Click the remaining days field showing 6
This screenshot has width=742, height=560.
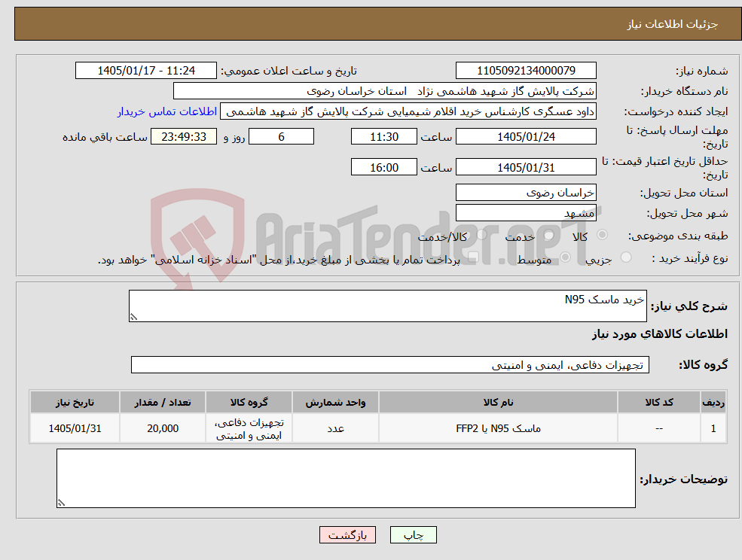281,137
